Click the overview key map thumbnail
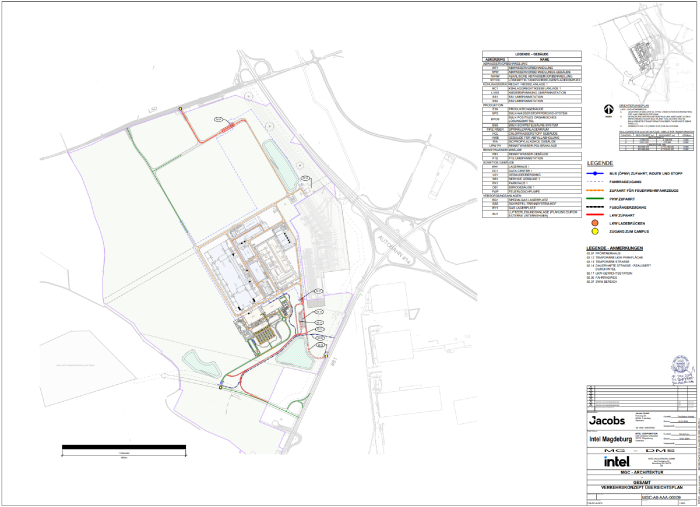This screenshot has width=700, height=507. (645, 60)
